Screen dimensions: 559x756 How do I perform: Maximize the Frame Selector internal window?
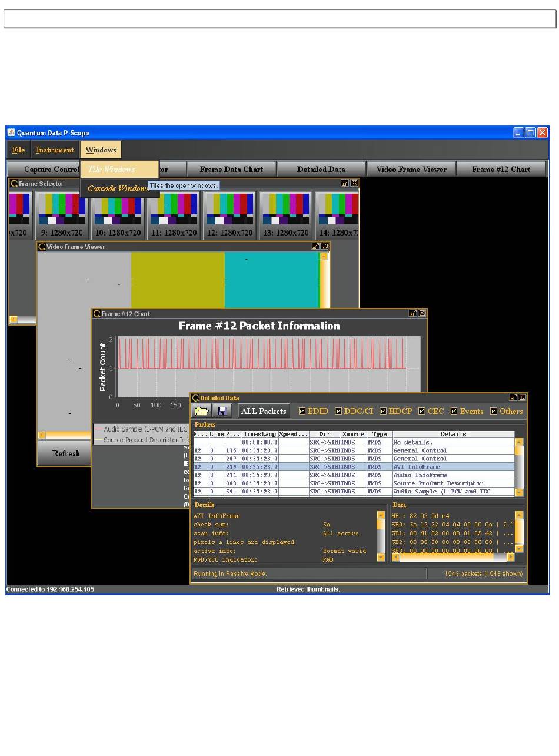pyautogui.click(x=345, y=183)
